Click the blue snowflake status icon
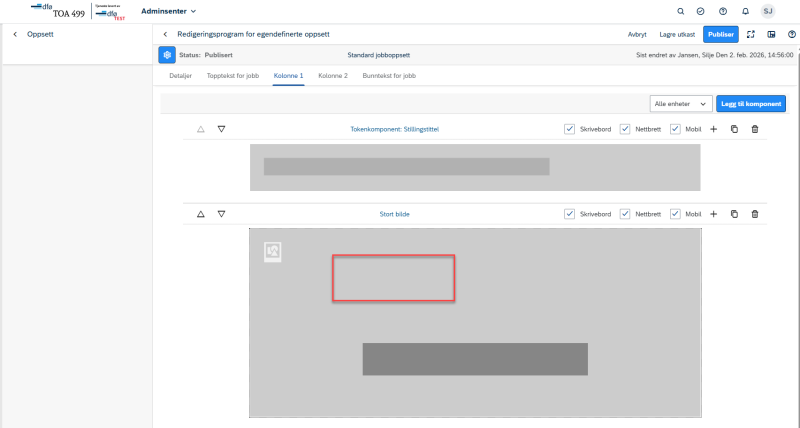This screenshot has width=800, height=428. (x=167, y=55)
